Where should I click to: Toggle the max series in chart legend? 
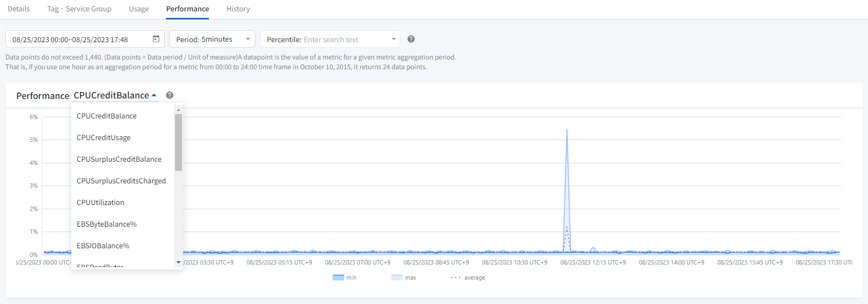click(403, 277)
